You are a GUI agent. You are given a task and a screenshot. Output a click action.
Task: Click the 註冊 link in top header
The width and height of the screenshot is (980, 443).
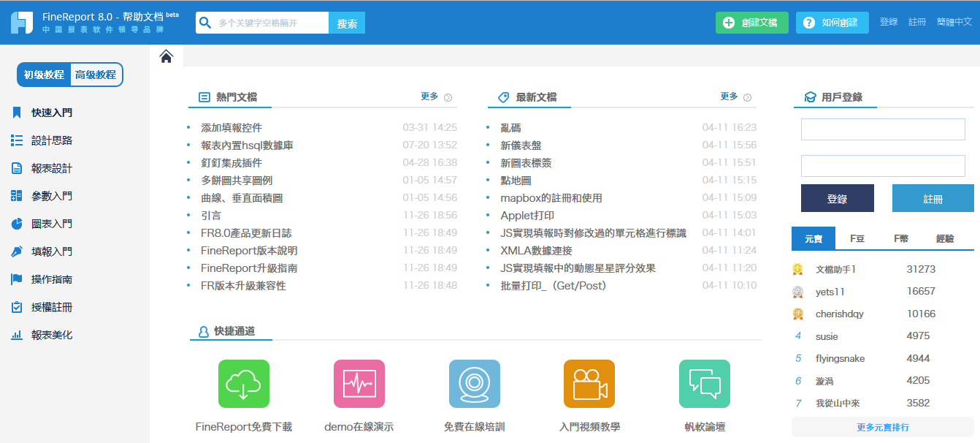click(917, 22)
